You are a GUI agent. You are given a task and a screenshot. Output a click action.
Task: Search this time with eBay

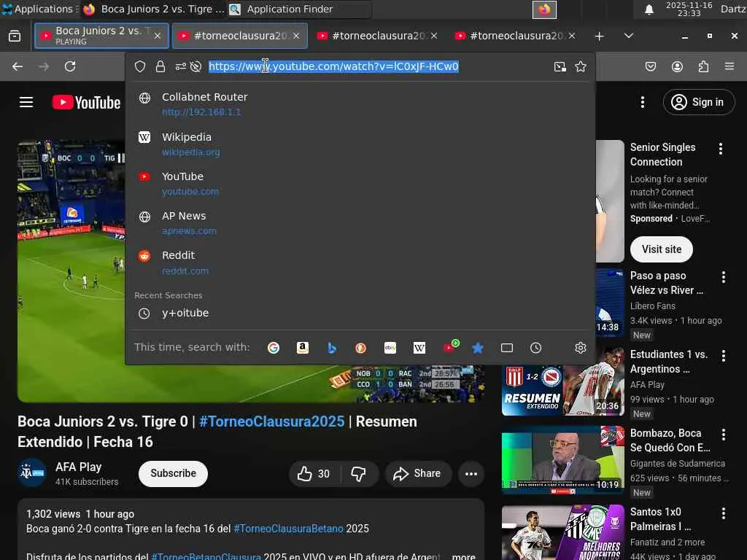coord(390,348)
